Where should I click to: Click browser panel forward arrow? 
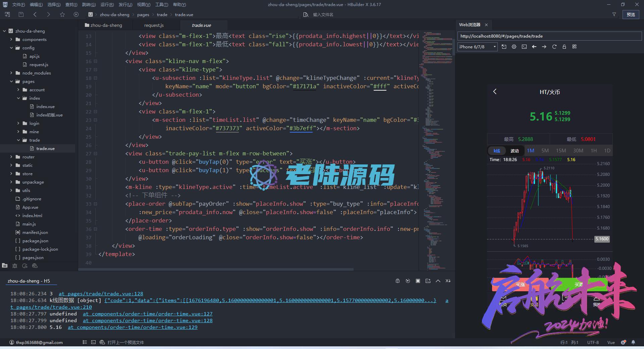[x=544, y=47]
